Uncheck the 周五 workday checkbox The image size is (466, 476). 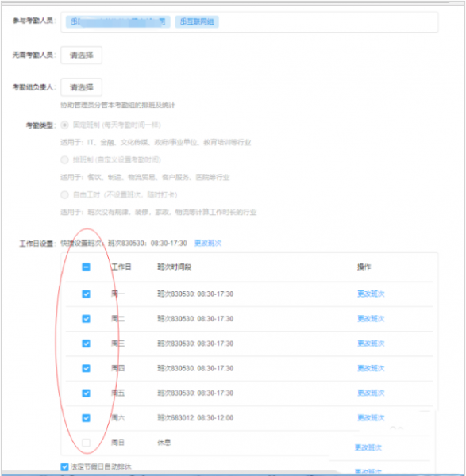point(86,393)
